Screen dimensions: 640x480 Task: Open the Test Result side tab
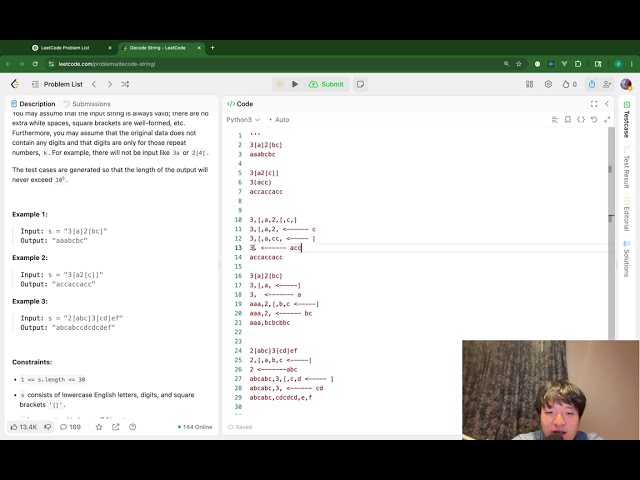[627, 167]
